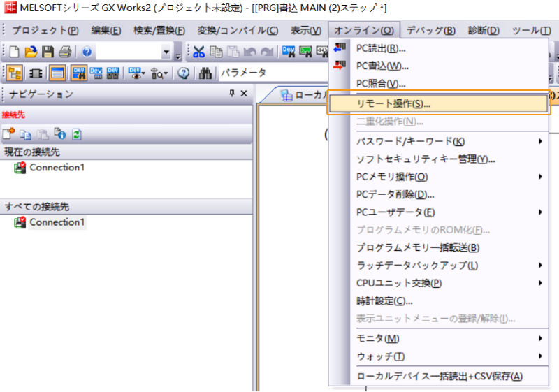Viewport: 559px width, 392px height.
Task: Open help via the blue question mark icon
Action: 87,52
